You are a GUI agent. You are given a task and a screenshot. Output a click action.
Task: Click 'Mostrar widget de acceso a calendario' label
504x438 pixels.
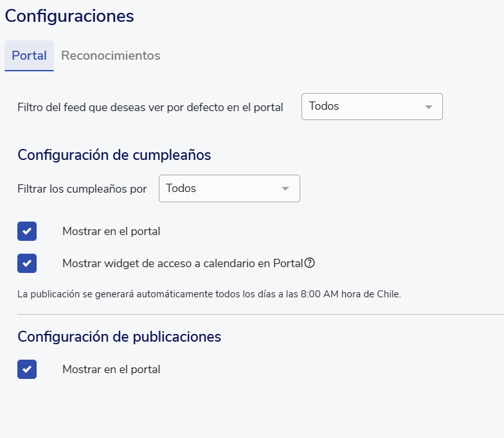tap(183, 263)
